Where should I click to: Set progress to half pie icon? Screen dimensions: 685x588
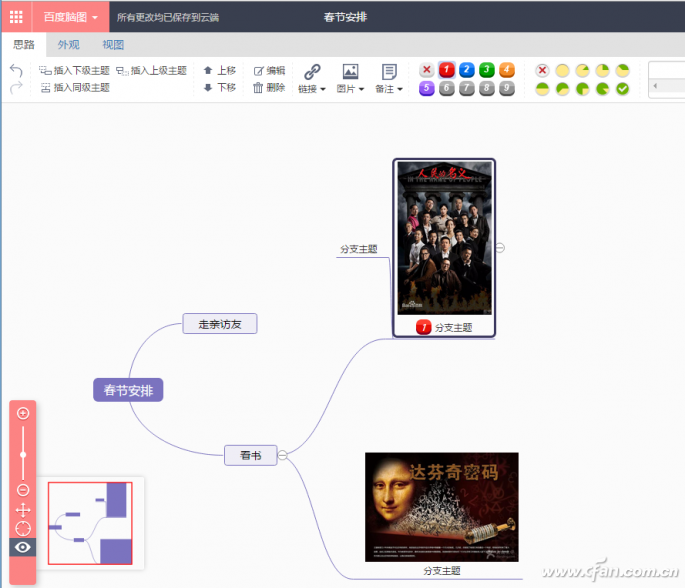(542, 89)
